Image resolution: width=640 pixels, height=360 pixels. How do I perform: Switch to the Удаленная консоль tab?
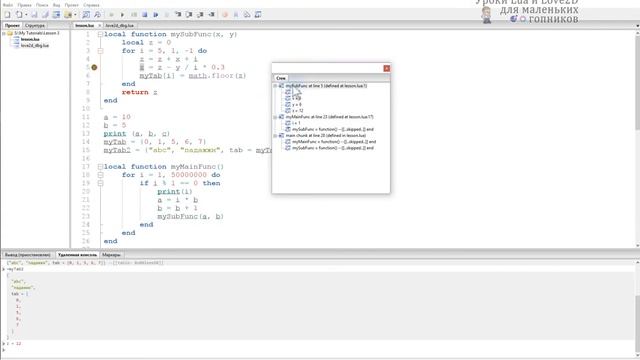[78, 255]
